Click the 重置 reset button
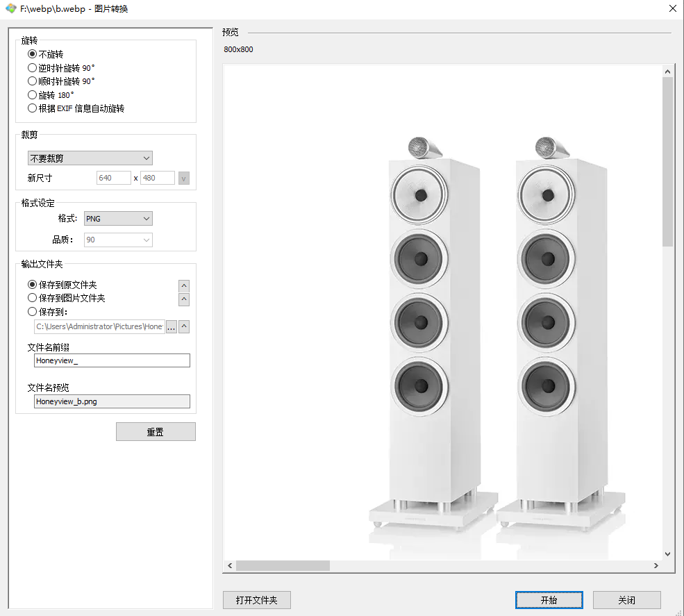 click(156, 431)
